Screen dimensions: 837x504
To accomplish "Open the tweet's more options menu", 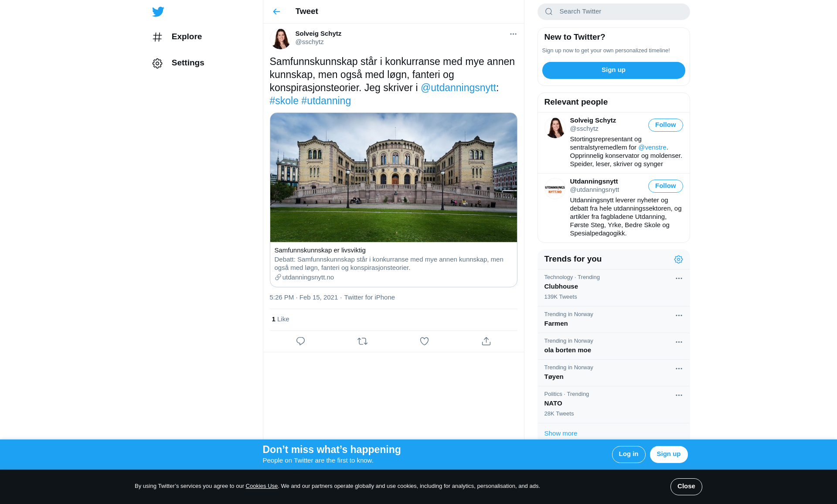I will click(x=513, y=34).
